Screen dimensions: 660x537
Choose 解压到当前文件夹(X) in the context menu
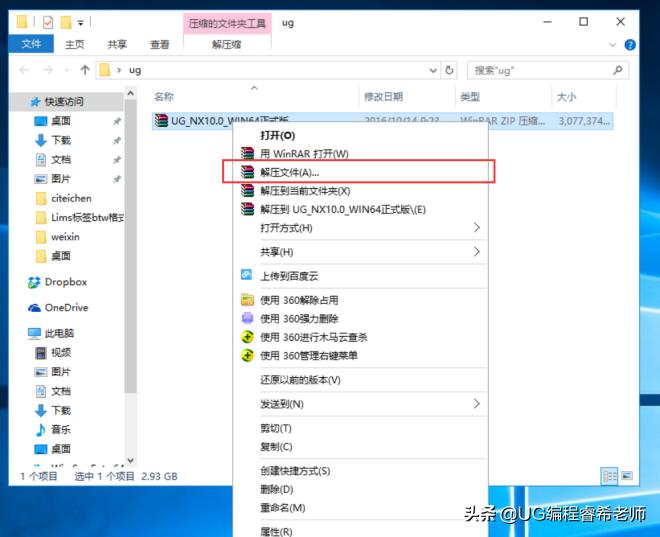click(x=305, y=191)
